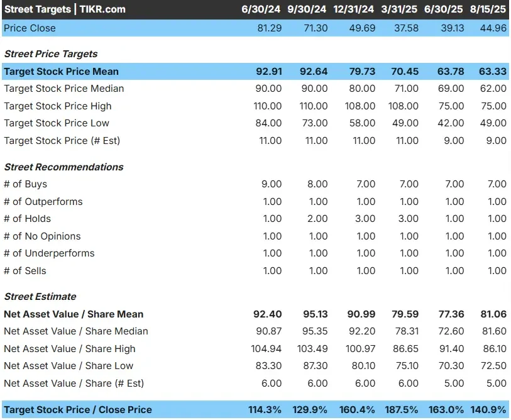The image size is (511, 420).
Task: Click ratio value 140.9%
Action: (x=488, y=409)
